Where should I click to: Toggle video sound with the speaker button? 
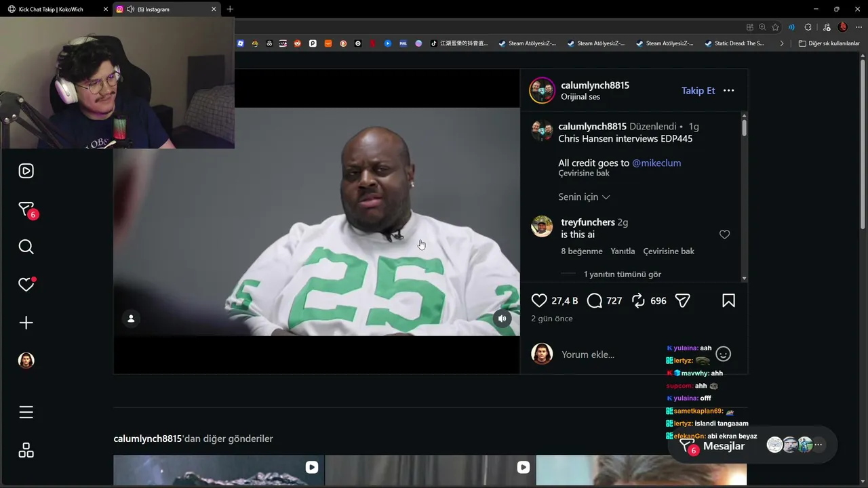(502, 319)
